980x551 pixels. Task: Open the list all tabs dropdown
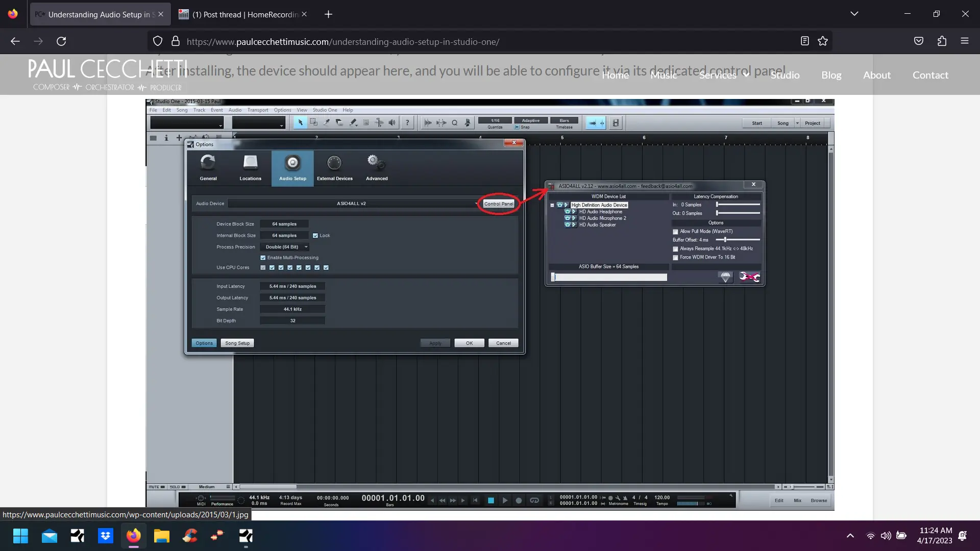(x=854, y=14)
